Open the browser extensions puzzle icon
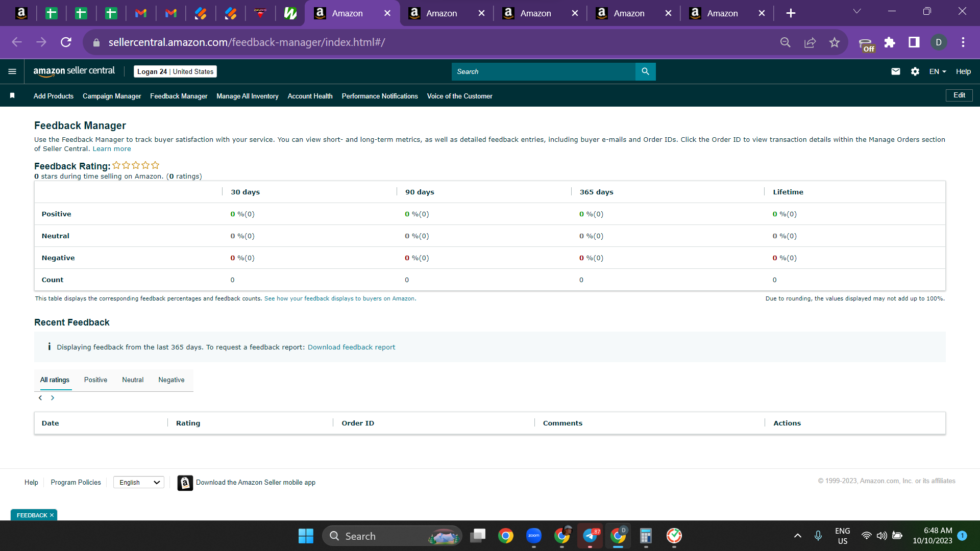The width and height of the screenshot is (980, 551). coord(890,42)
